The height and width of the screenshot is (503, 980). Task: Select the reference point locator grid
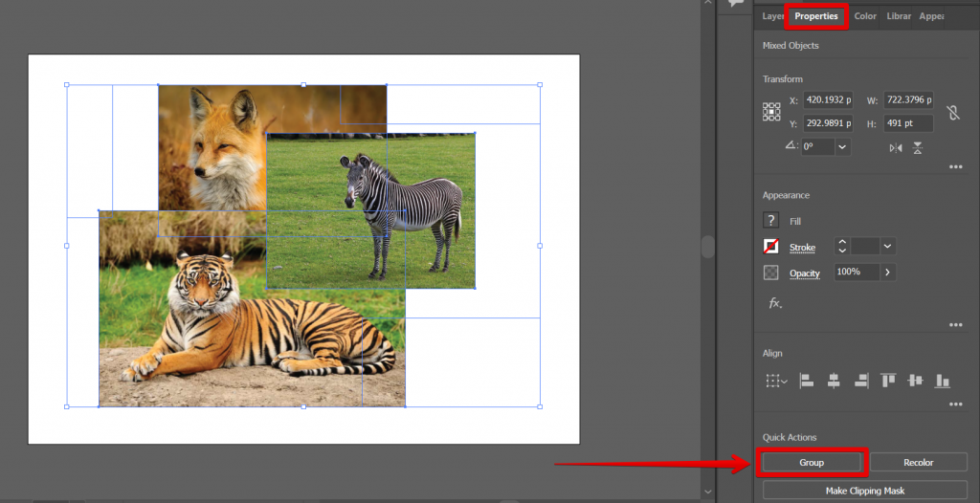point(771,112)
